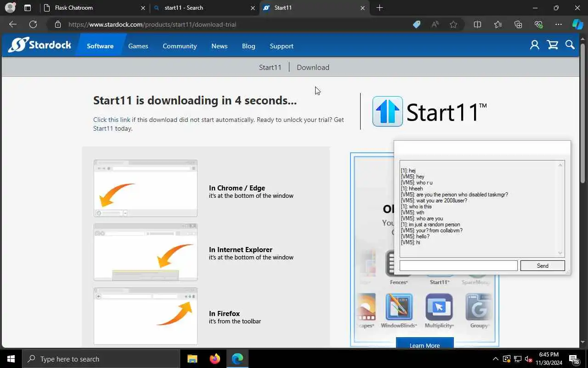
Task: View the Internet Explorer download thumbnail
Action: tap(146, 252)
